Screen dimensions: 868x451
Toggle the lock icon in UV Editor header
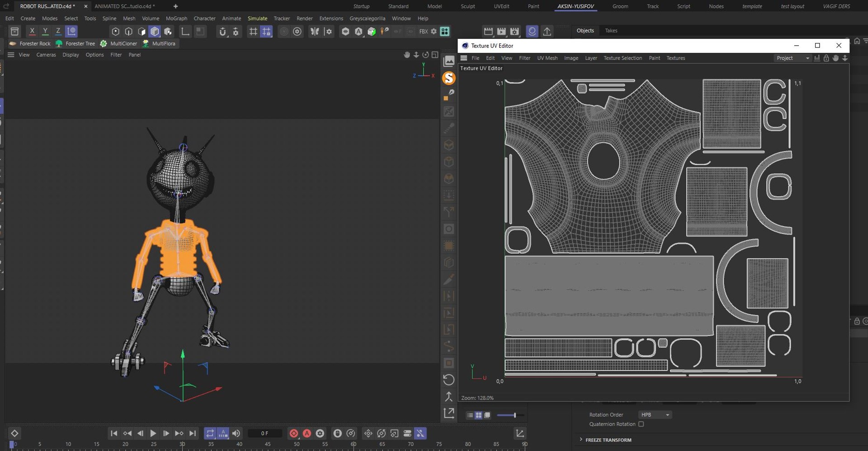click(826, 58)
